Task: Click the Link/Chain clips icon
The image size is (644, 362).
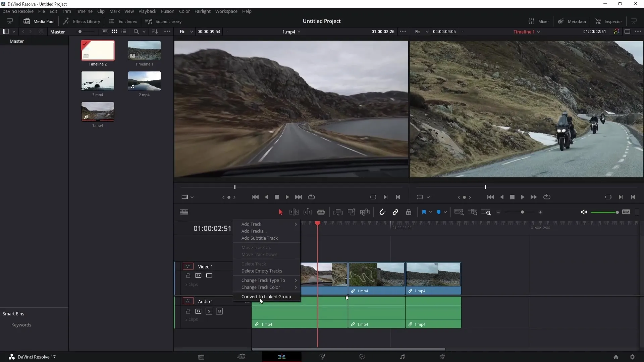Action: click(x=395, y=212)
